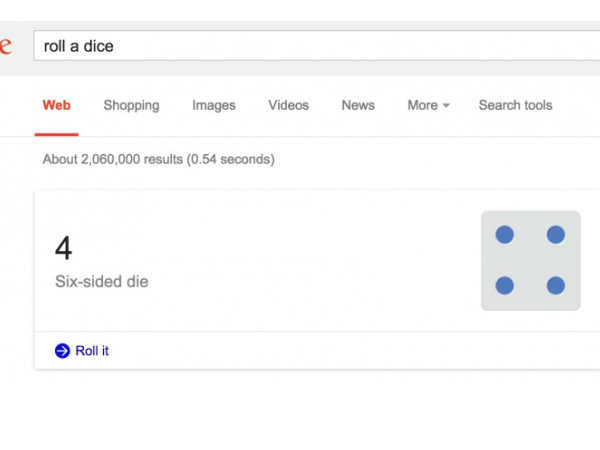Click the blue arrow icon beside Roll it
Screen dimensions: 600x450
[x=62, y=351]
